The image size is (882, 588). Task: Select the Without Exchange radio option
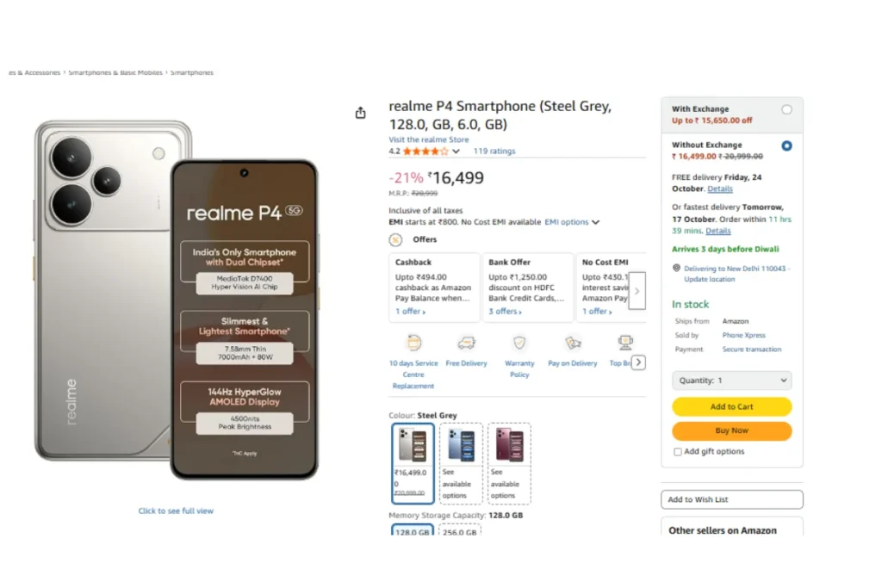[x=786, y=145]
